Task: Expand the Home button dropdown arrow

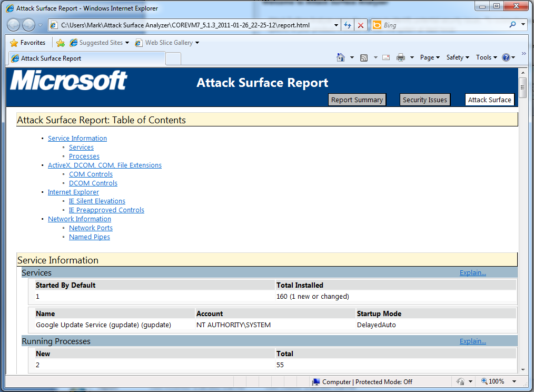Action: (x=352, y=57)
